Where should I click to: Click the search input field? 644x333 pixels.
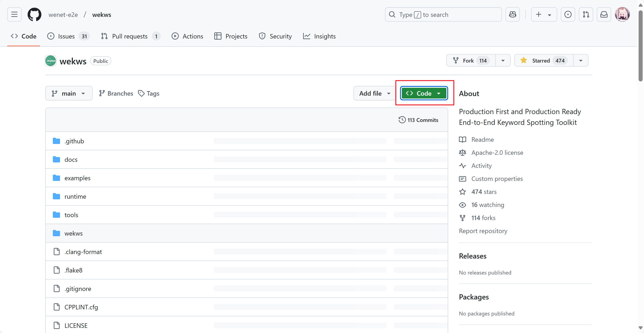point(443,14)
